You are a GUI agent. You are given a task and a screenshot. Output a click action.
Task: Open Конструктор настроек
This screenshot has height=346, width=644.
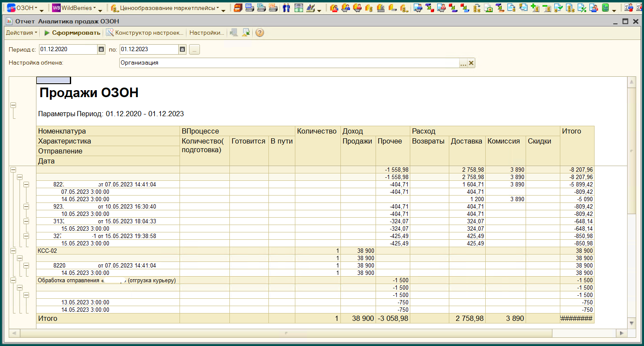(145, 33)
